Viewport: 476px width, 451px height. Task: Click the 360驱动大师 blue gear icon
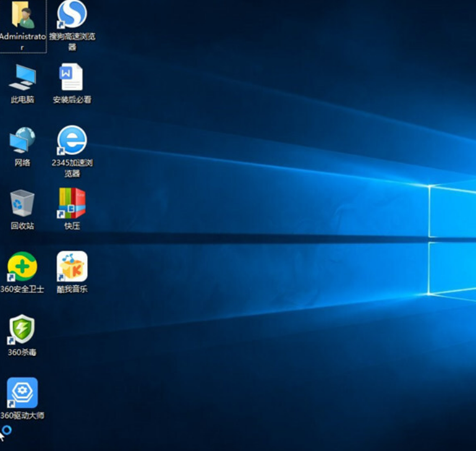pos(22,393)
